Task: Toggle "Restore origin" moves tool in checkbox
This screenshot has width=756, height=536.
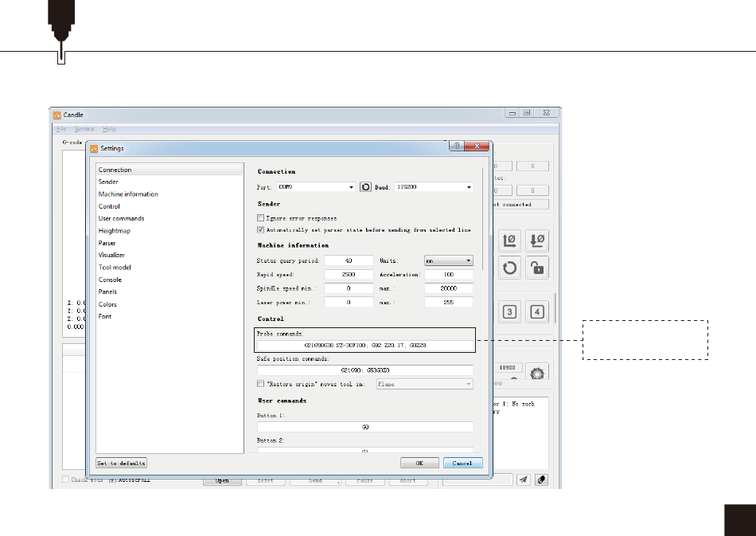Action: pos(260,384)
